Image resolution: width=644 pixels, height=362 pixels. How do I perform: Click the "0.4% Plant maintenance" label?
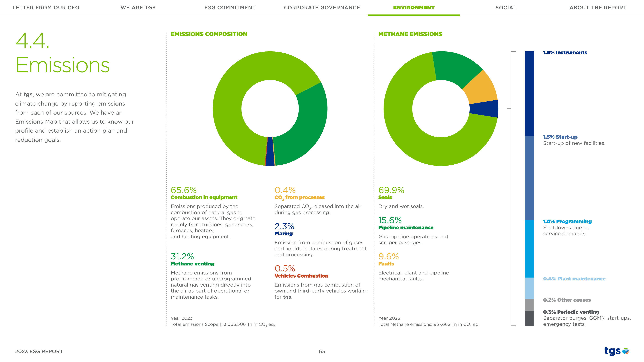point(574,278)
